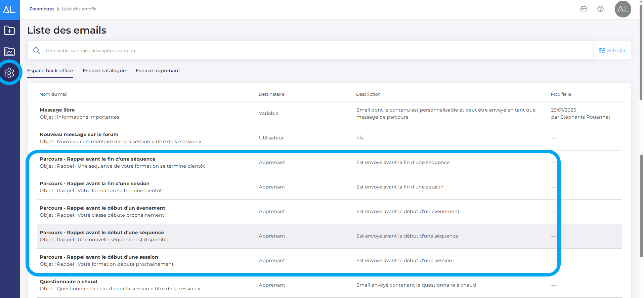Open Rappel avant le début d'un évenement
The width and height of the screenshot is (644, 298).
coord(102,208)
